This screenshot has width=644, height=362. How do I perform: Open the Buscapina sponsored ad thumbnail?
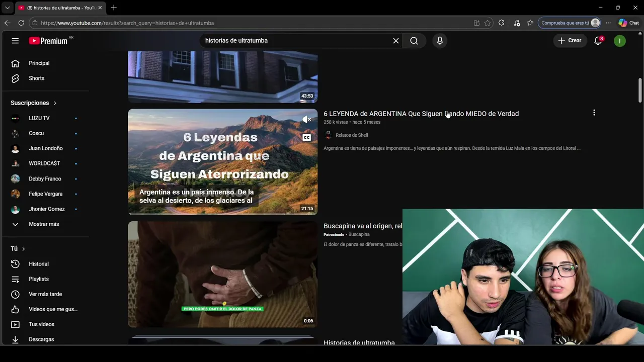pos(223,275)
